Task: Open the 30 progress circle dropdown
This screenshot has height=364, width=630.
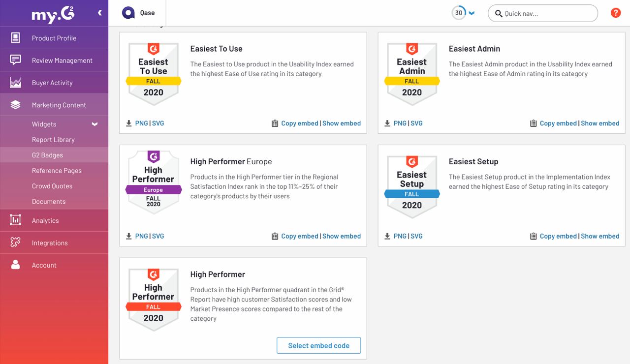Action: point(459,13)
